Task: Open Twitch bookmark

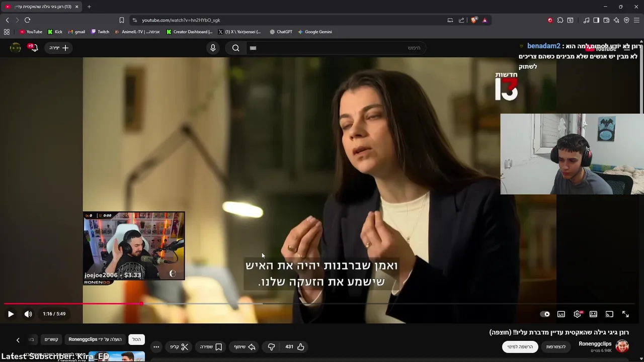Action: tap(100, 32)
